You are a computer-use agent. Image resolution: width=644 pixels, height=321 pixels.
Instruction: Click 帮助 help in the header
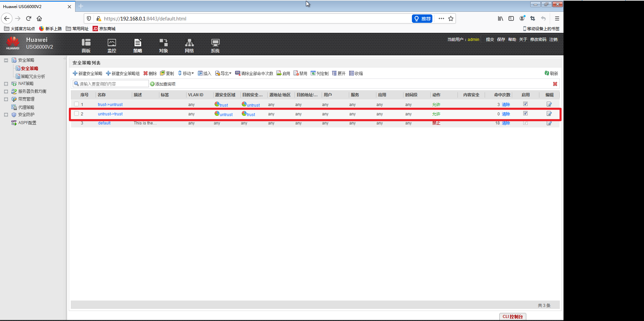pos(512,40)
